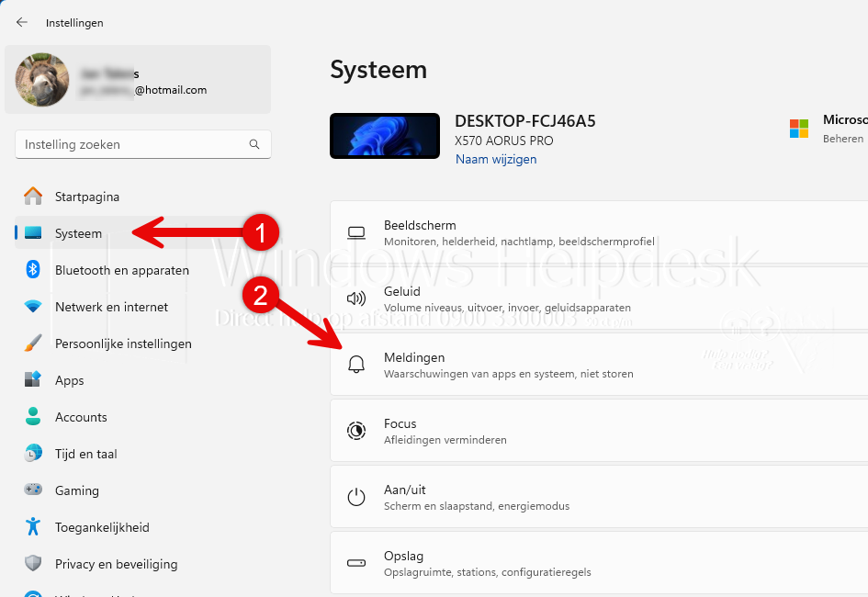The image size is (868, 597).
Task: Click the Beeldscherm monitor icon
Action: [356, 233]
